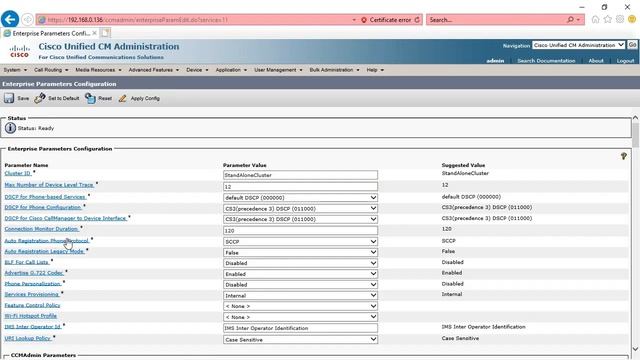Image resolution: width=640 pixels, height=360 pixels.
Task: Click the About link
Action: point(596,60)
